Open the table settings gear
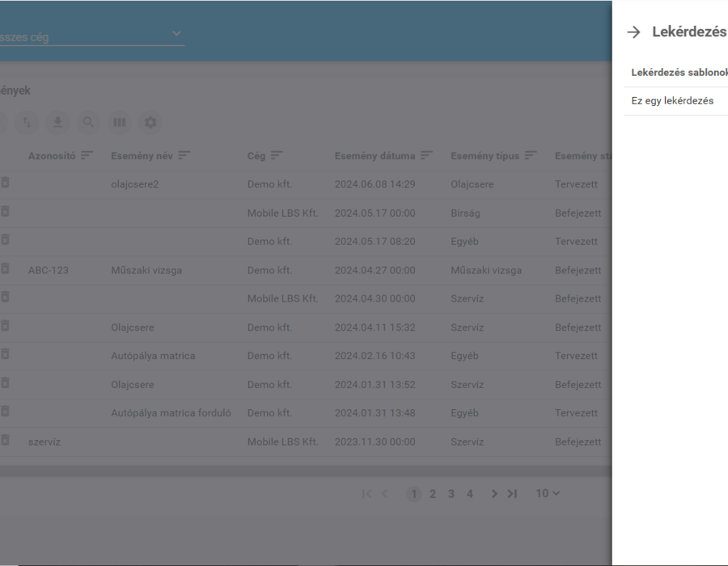 tap(150, 122)
